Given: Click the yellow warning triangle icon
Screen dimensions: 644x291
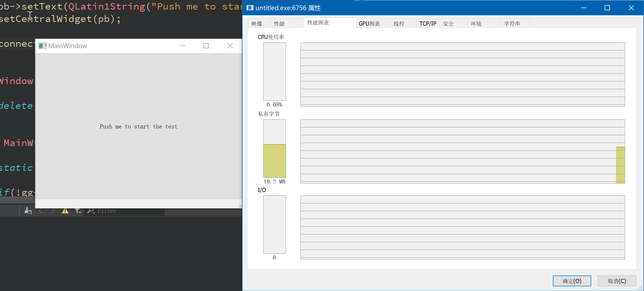Looking at the screenshot, I should click(x=65, y=211).
